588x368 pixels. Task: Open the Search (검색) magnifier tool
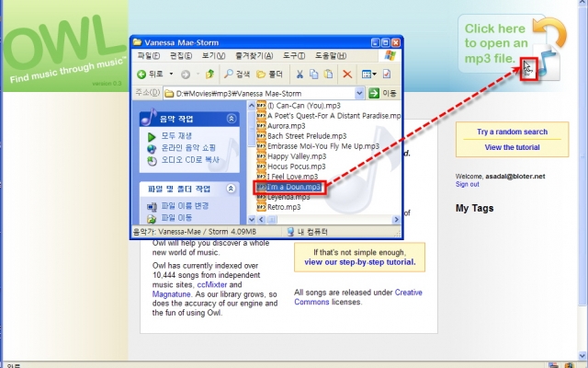pyautogui.click(x=237, y=74)
